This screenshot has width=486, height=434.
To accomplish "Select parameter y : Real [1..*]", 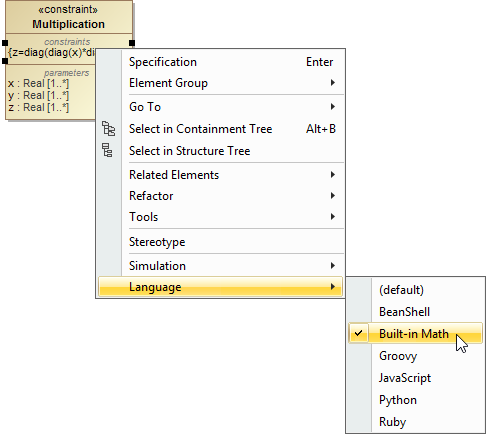I will (38, 95).
